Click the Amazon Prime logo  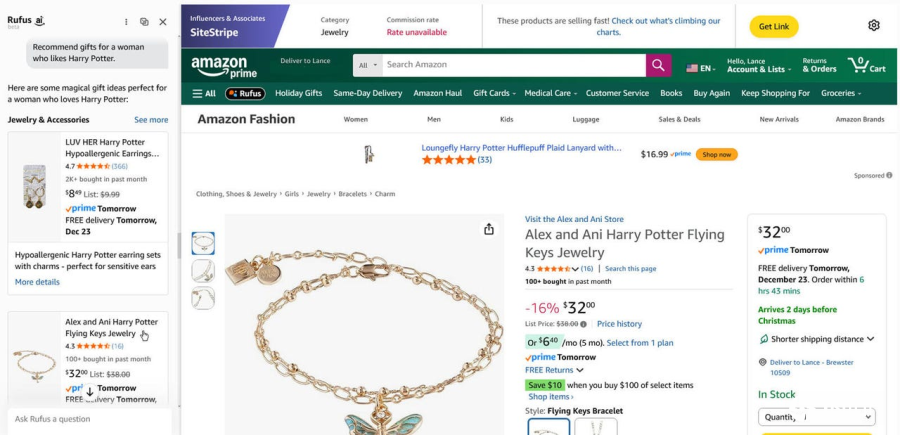click(219, 67)
